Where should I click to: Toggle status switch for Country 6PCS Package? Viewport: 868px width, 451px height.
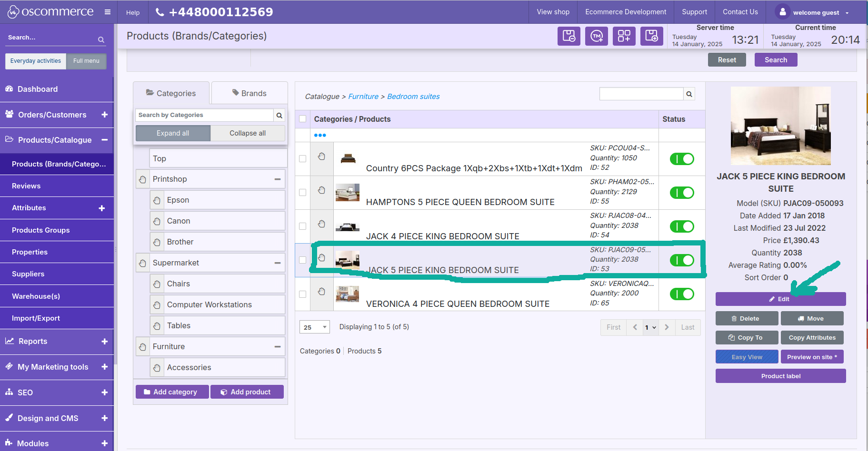pos(682,159)
